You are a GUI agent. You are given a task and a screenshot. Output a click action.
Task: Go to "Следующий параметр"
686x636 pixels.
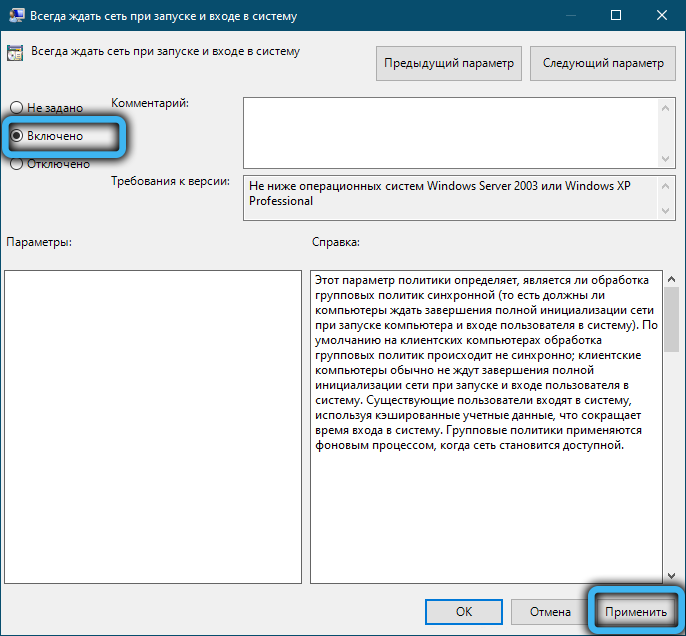point(602,63)
